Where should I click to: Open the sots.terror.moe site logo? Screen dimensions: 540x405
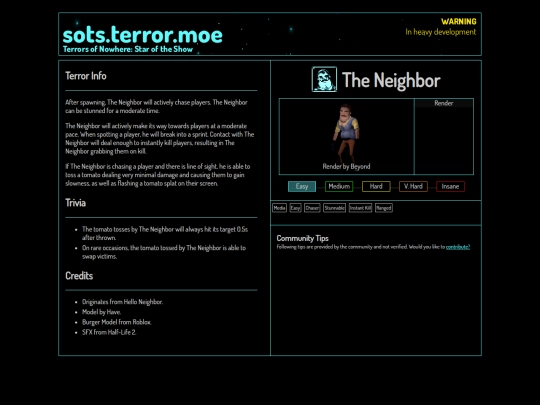click(143, 35)
